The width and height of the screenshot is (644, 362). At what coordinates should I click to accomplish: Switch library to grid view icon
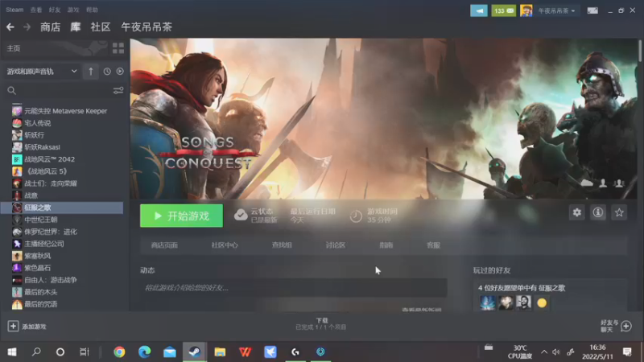pos(118,48)
